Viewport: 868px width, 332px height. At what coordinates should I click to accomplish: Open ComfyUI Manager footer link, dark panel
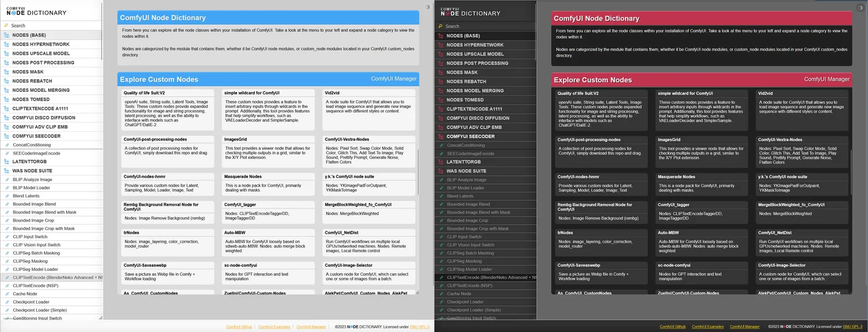(x=745, y=327)
